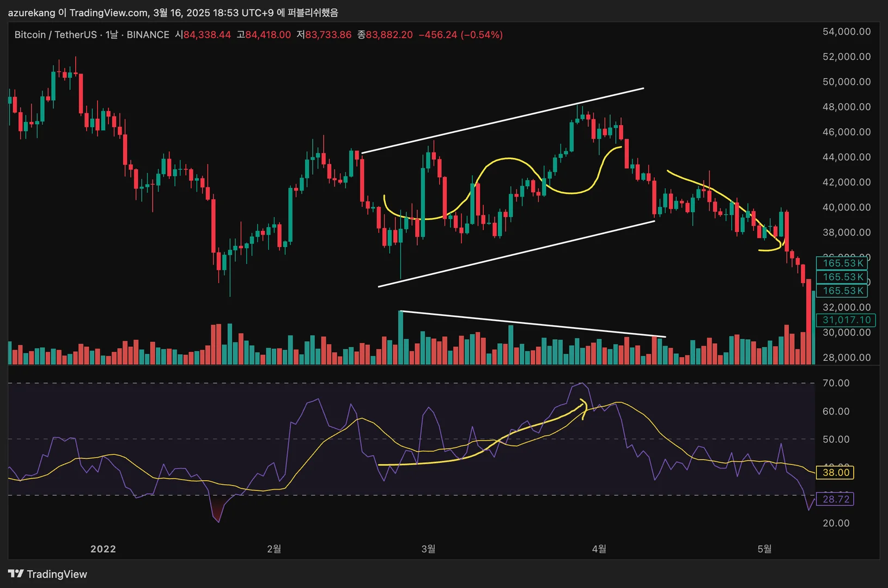This screenshot has width=888, height=588.
Task: Click the 38,000.00 price axis label
Action: (x=847, y=232)
